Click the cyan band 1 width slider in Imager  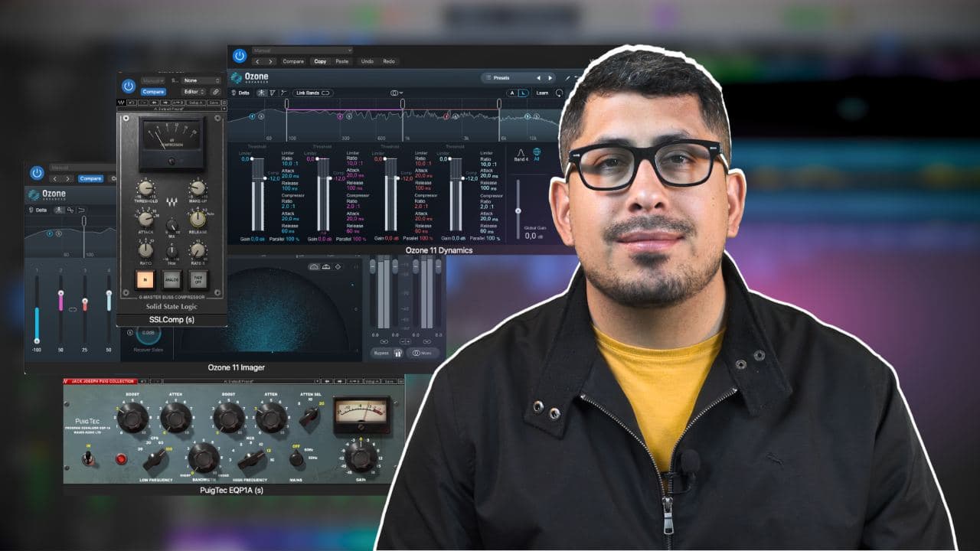[x=36, y=310]
